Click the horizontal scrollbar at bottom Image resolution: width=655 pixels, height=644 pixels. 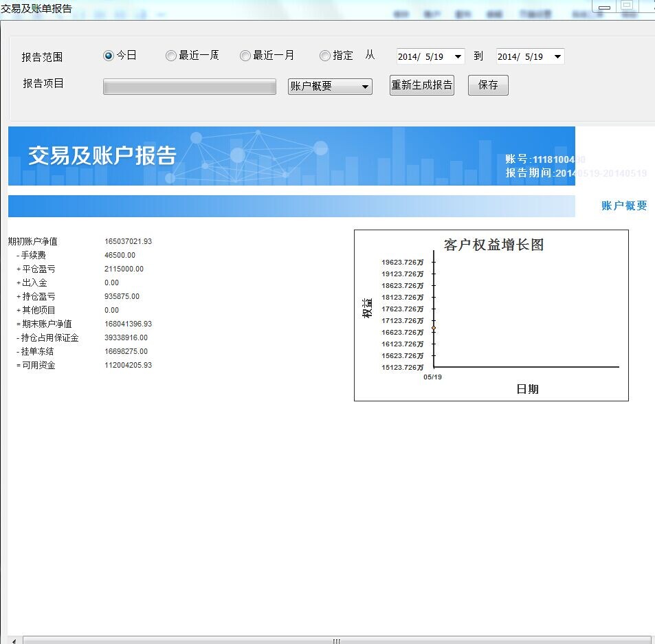click(x=337, y=641)
